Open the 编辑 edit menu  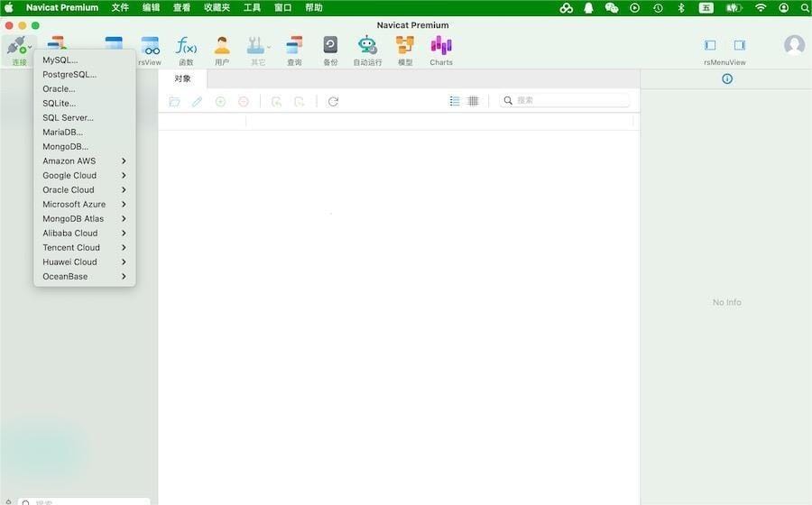[152, 8]
